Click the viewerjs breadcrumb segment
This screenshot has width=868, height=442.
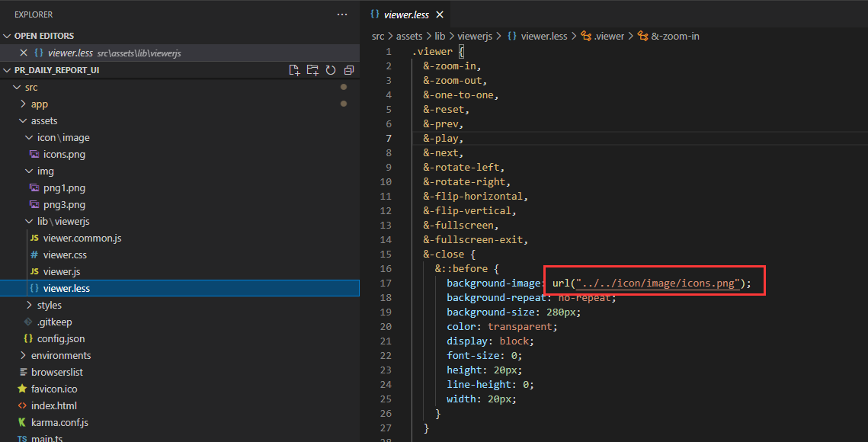(x=475, y=36)
